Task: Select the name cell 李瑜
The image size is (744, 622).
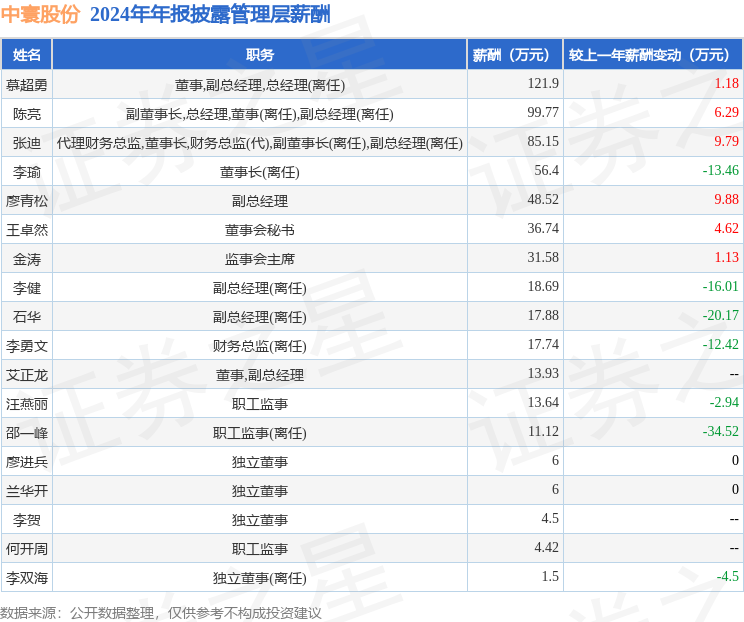Action: tap(27, 172)
